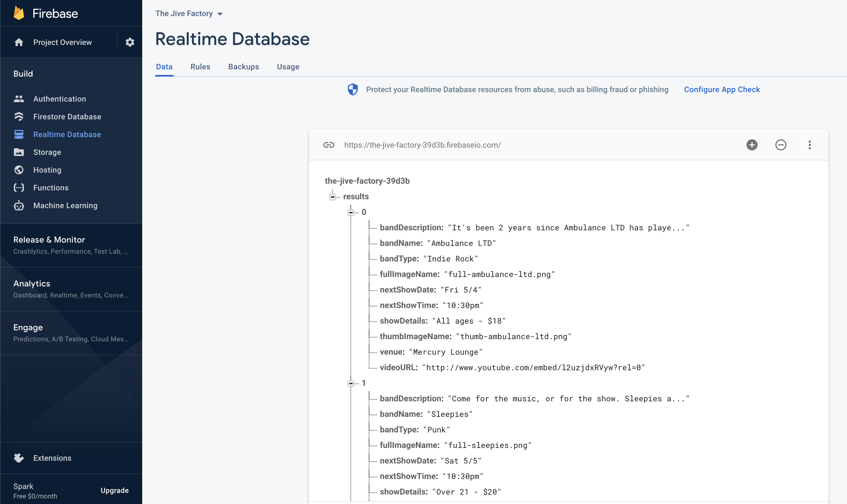
Task: Click the database URL link icon
Action: click(x=329, y=145)
